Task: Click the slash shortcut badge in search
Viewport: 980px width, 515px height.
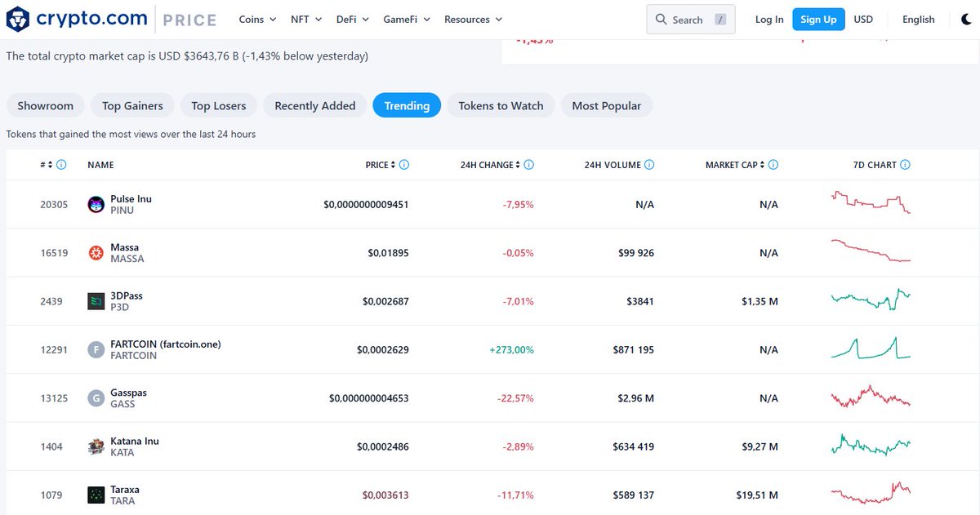Action: click(x=719, y=20)
